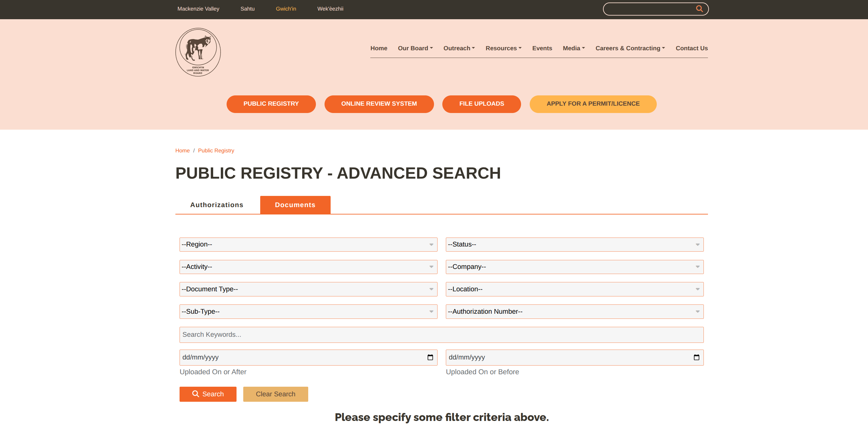This screenshot has width=868, height=444.
Task: Open the Status dropdown
Action: coord(575,245)
